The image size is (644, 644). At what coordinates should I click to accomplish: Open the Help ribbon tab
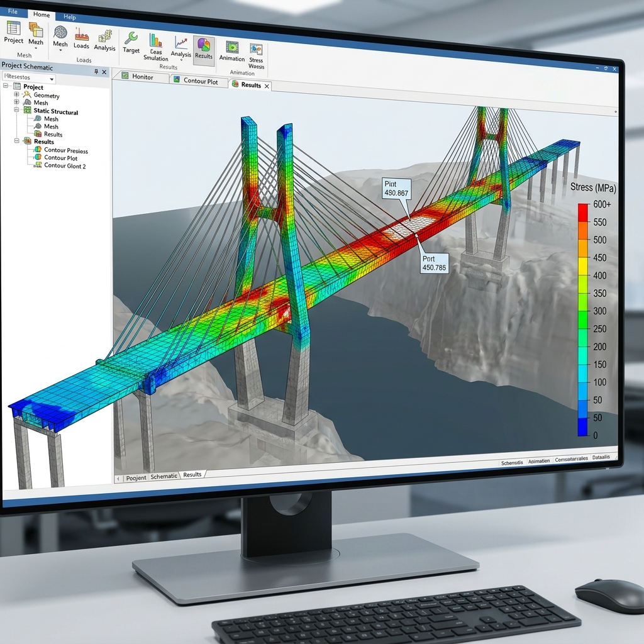click(69, 17)
